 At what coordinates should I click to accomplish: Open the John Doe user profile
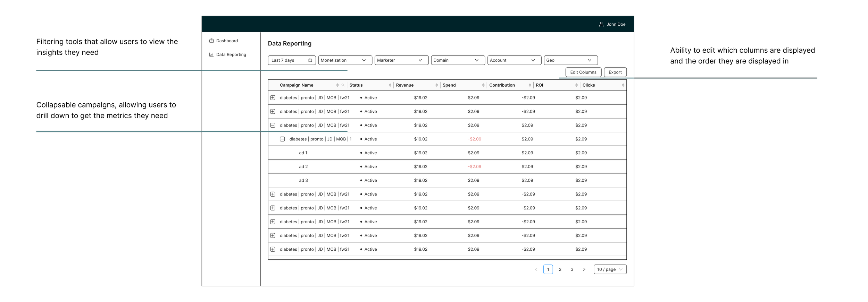612,24
